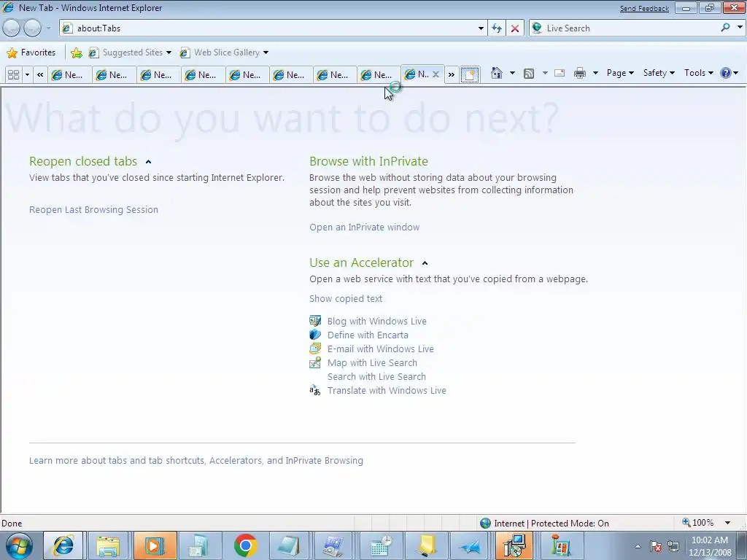Open the tab list dropdown next to Quick Tabs
The image size is (747, 560).
tap(27, 75)
